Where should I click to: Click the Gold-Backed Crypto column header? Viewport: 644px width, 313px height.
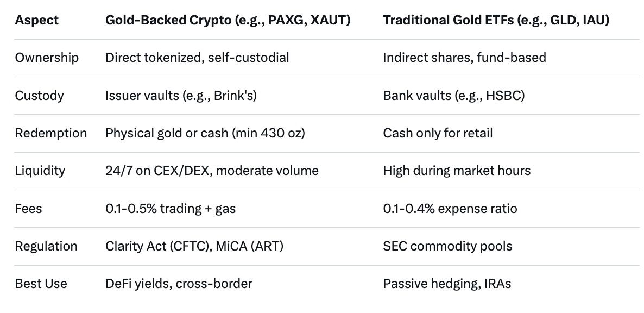point(228,21)
